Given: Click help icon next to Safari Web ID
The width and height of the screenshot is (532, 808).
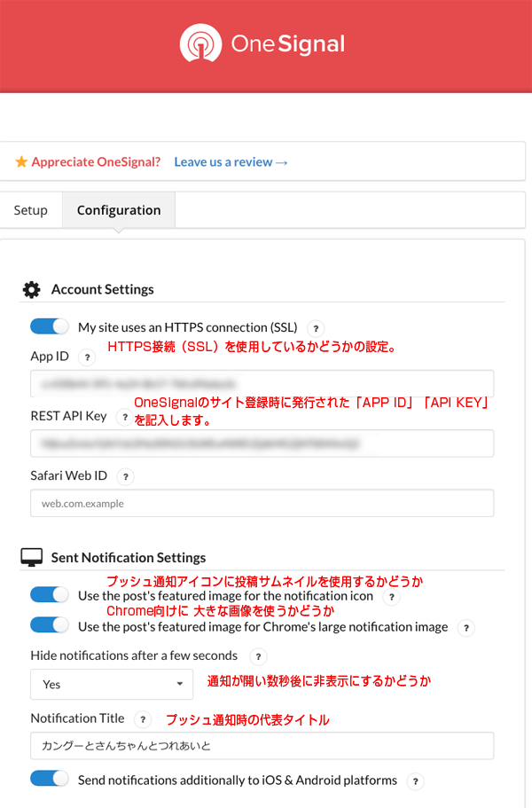Looking at the screenshot, I should pos(125,477).
